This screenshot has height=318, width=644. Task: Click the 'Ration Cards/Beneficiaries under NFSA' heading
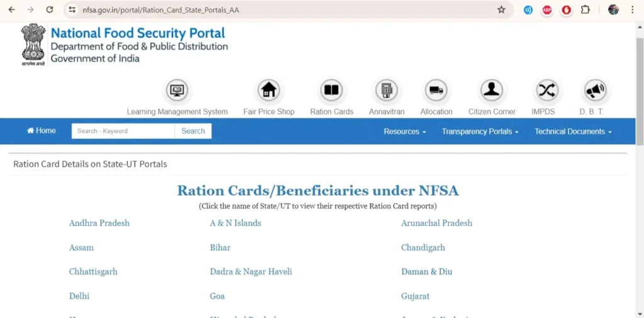point(318,191)
